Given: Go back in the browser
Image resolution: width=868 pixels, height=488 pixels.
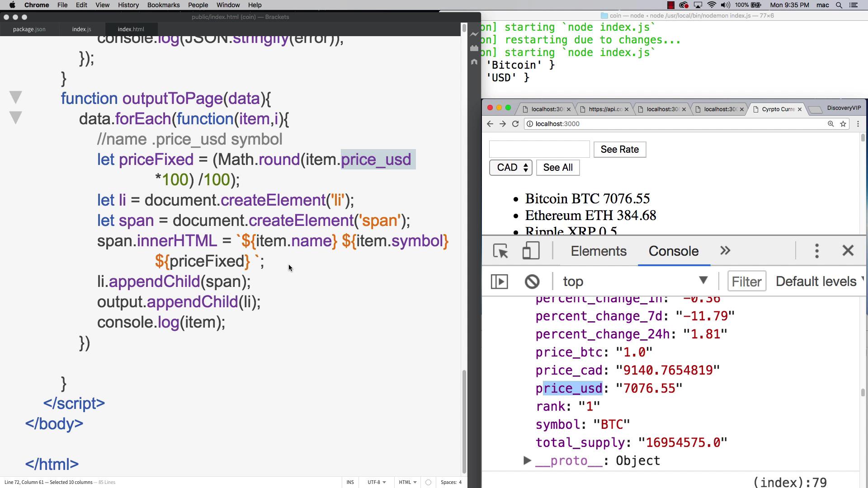Looking at the screenshot, I should click(490, 124).
